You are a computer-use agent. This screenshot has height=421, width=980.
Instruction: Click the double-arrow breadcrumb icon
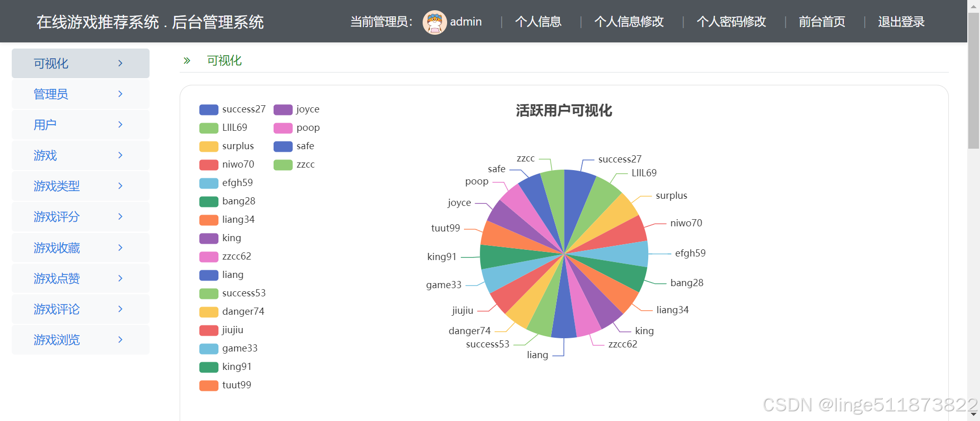[187, 61]
